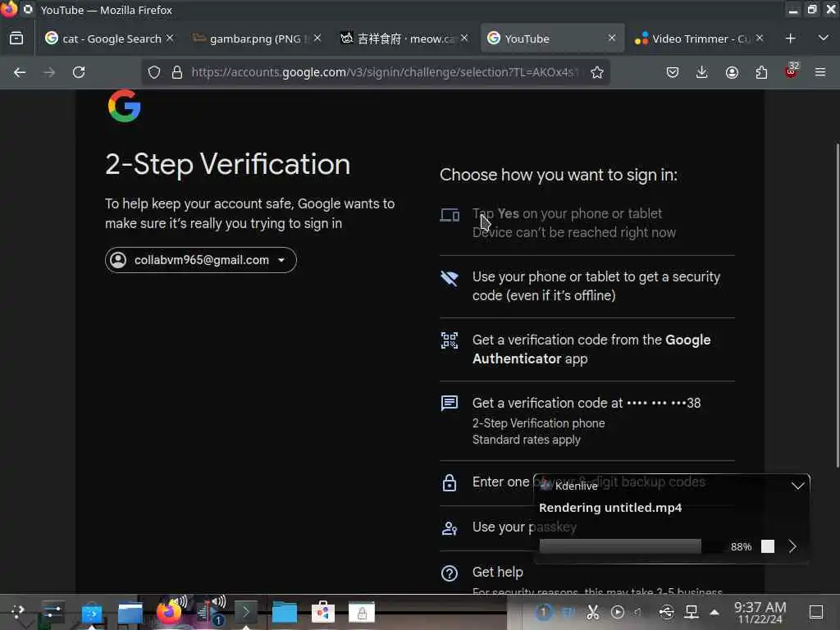Click Kdenlive rendering progress bar
Screen dimensions: 840x630
[631, 546]
